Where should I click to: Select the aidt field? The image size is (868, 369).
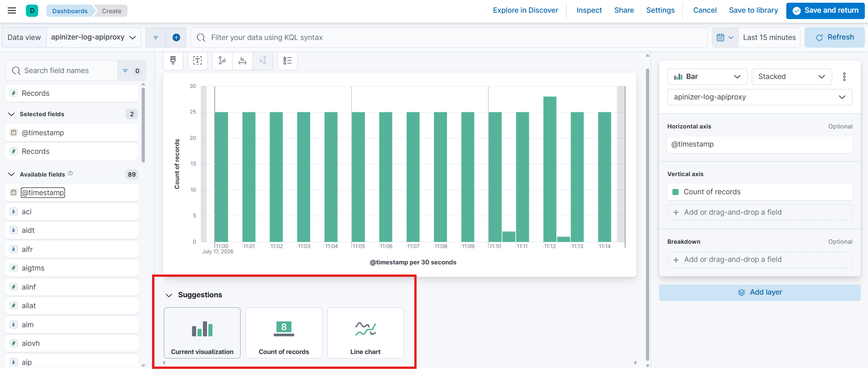click(72, 231)
